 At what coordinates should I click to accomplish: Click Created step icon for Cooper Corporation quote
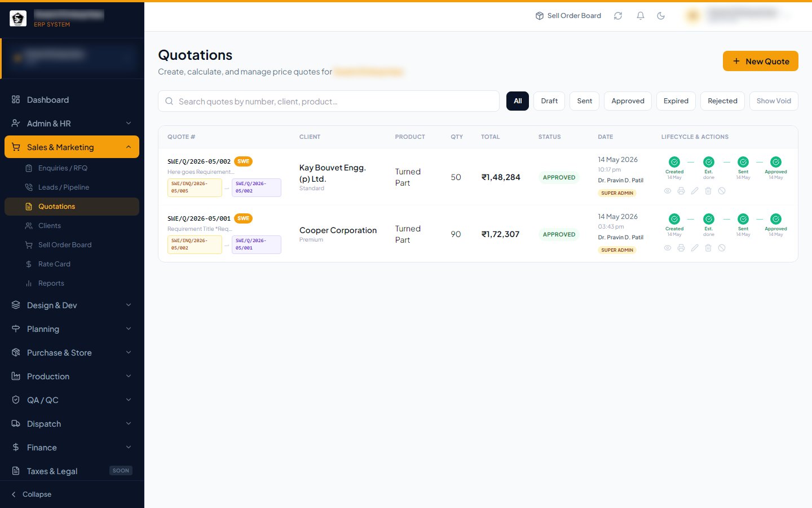[x=674, y=219]
